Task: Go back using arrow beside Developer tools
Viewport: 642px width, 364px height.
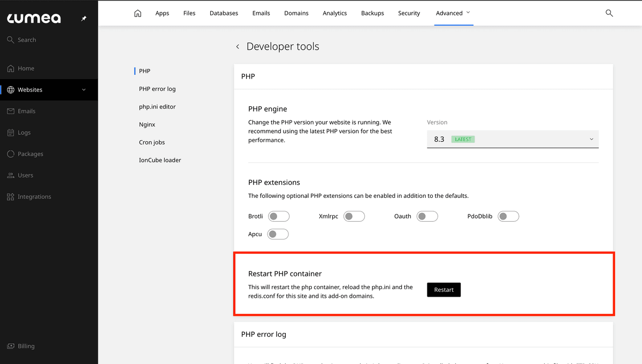Action: click(238, 47)
